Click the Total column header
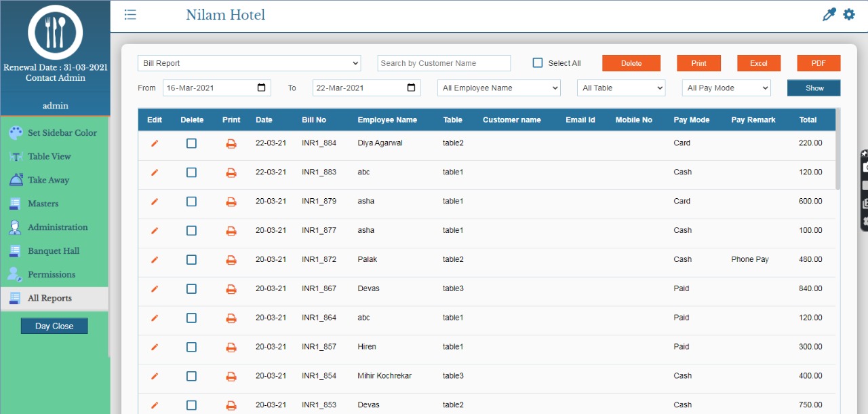Screen dimensions: 868x414 click(808, 120)
